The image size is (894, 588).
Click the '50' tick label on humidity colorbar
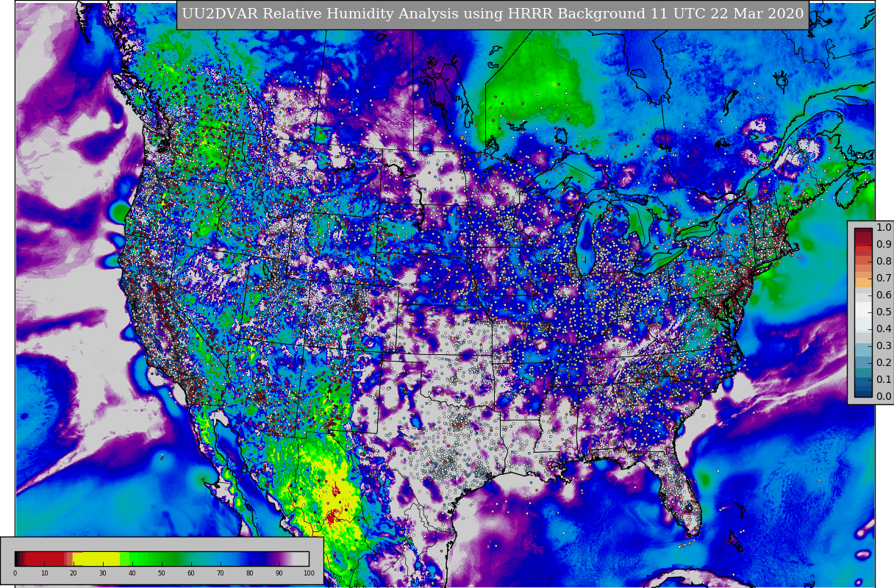pos(162,573)
